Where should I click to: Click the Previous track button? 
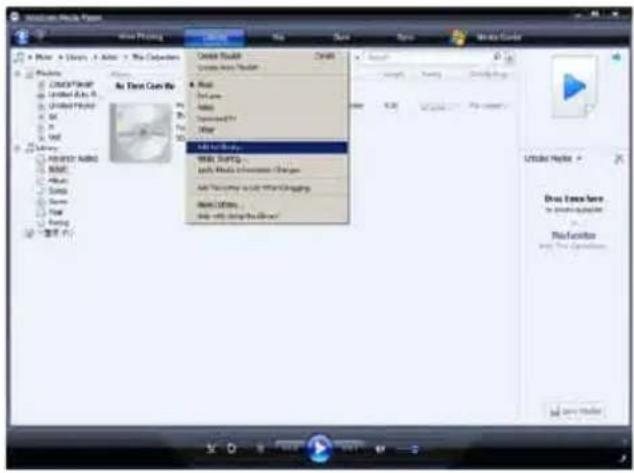(290, 448)
